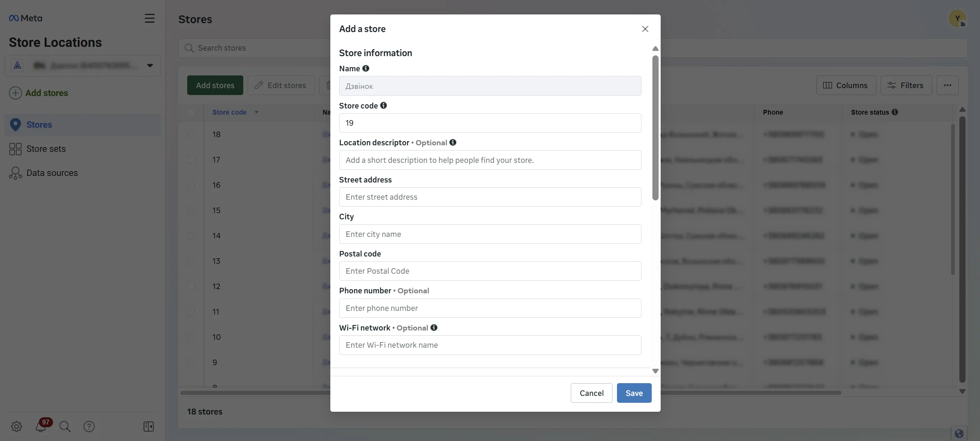Open the help question mark icon
Image resolution: width=980 pixels, height=441 pixels.
click(x=89, y=427)
